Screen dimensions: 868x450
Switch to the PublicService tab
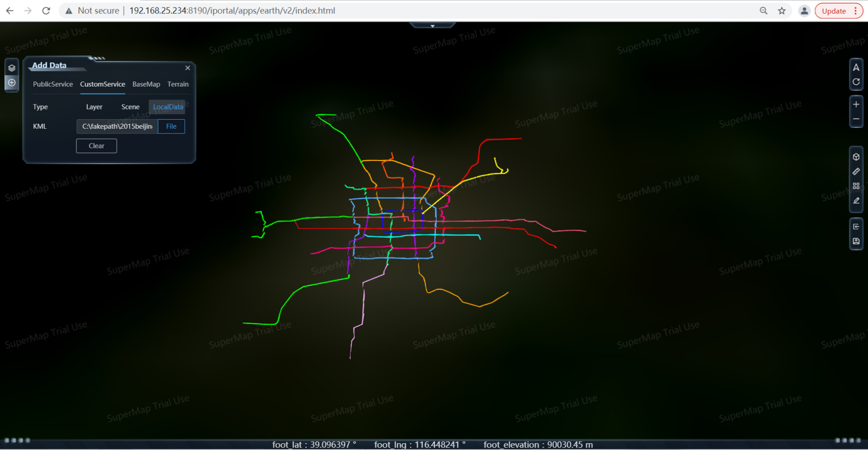[53, 85]
